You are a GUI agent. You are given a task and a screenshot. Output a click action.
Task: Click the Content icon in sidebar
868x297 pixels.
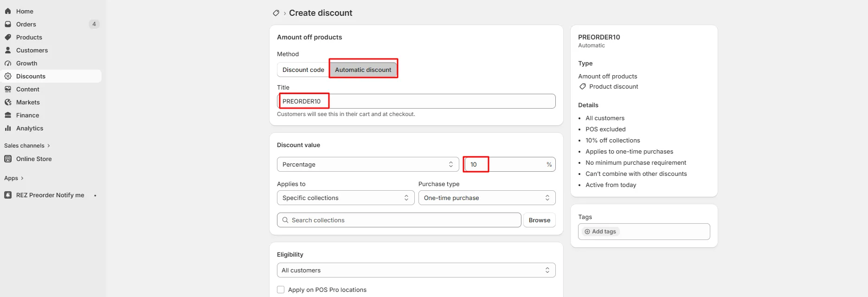click(x=8, y=89)
